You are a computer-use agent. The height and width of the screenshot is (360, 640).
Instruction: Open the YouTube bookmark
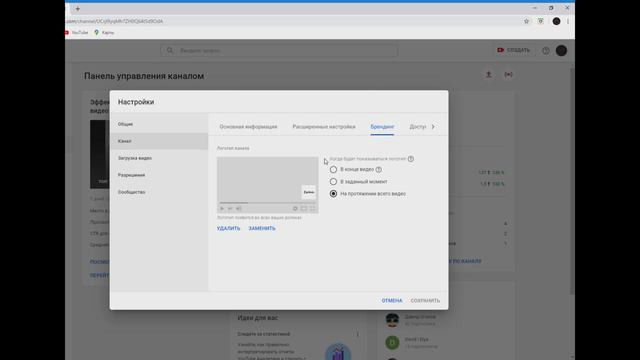[77, 32]
